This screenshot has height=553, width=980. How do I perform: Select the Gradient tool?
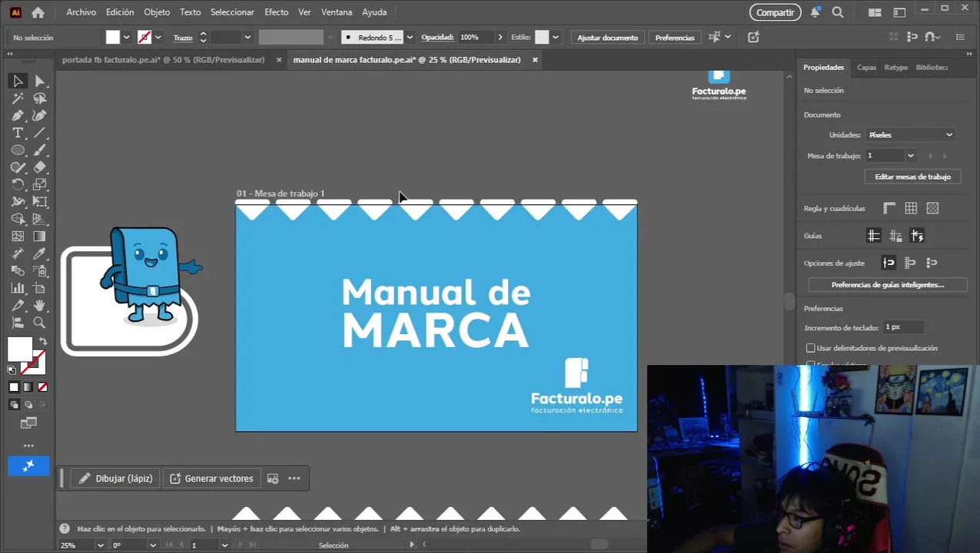pos(40,237)
